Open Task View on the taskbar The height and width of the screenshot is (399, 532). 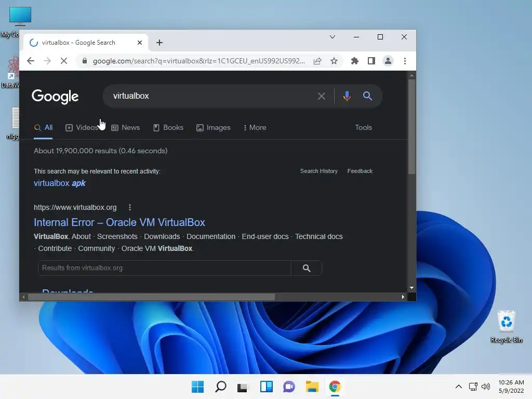tap(243, 387)
